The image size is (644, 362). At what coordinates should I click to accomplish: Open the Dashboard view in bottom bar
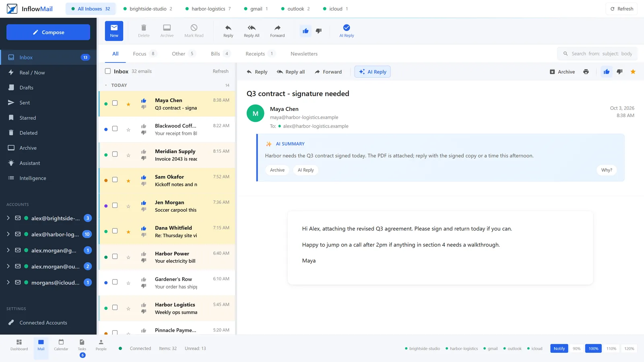click(x=19, y=345)
